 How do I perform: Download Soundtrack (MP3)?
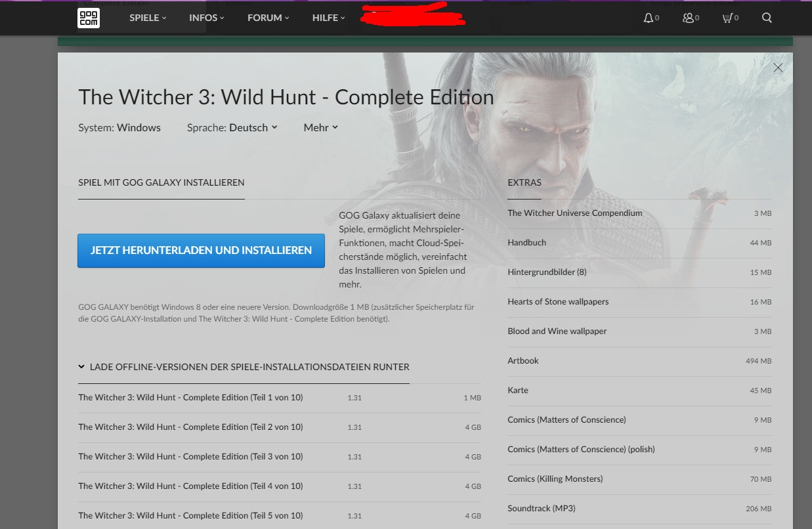point(639,509)
